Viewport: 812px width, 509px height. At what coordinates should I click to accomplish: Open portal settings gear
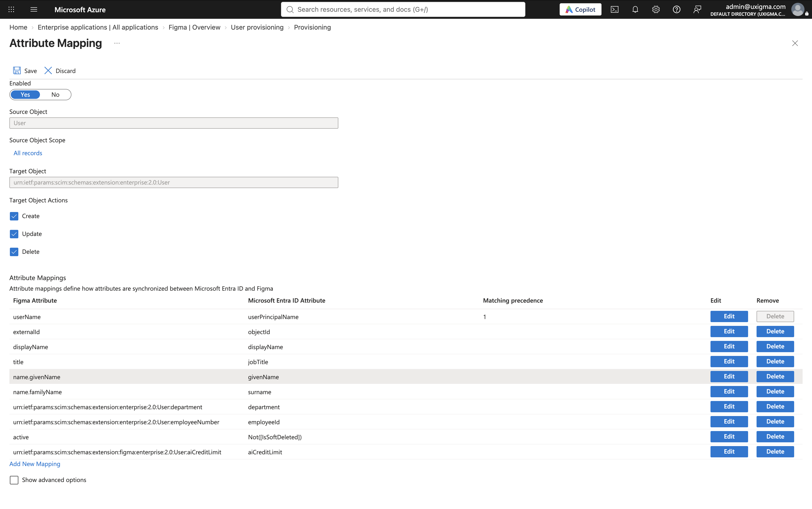[655, 9]
